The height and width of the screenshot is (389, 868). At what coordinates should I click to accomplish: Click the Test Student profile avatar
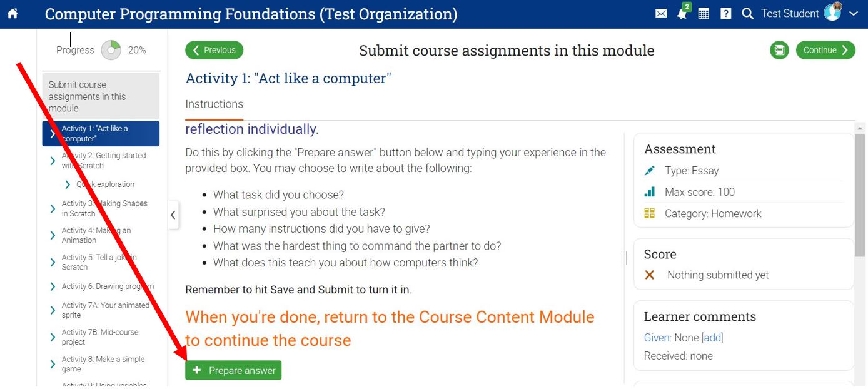(833, 13)
